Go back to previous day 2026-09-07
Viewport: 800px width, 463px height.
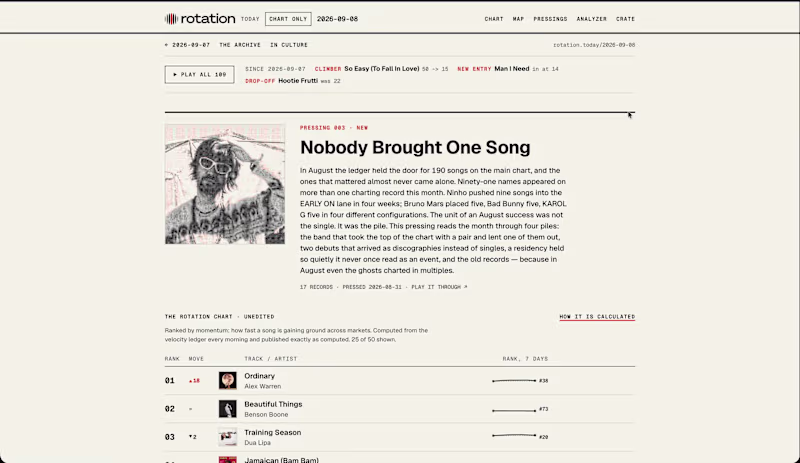(187, 45)
